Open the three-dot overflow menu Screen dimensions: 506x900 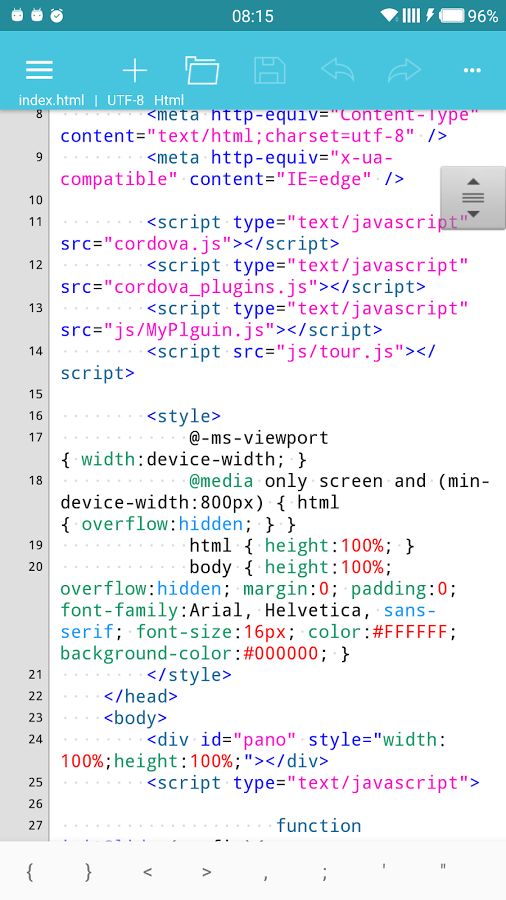point(472,71)
